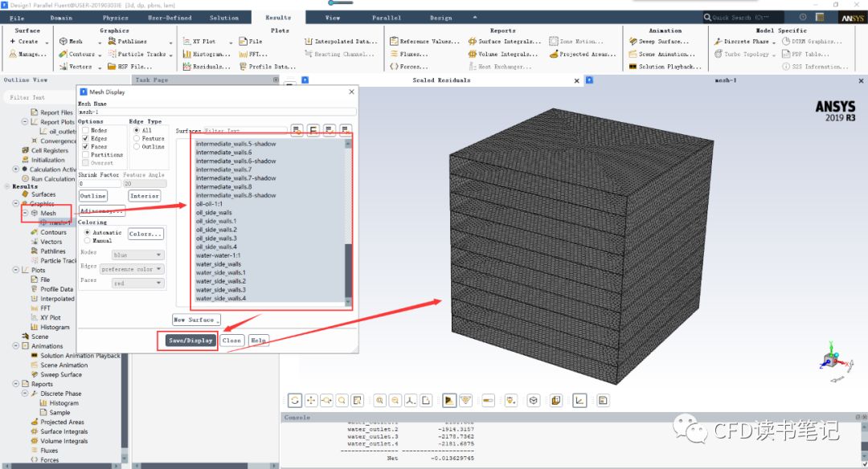Select the pan tool in graphics toolbar

pos(311,400)
